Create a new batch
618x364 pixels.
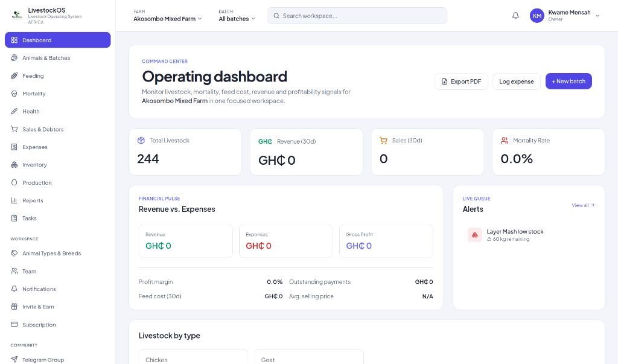coord(569,81)
